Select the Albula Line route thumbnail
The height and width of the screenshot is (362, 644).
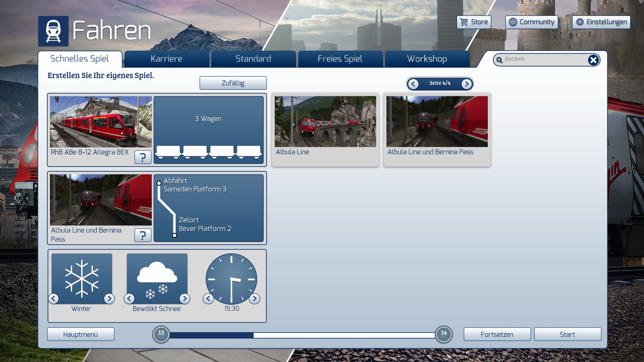pos(325,122)
